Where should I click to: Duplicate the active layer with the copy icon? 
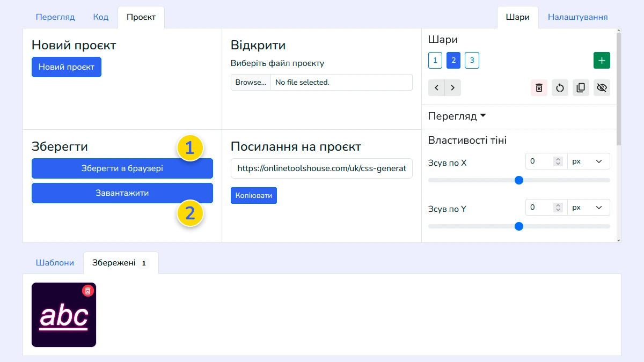(581, 87)
